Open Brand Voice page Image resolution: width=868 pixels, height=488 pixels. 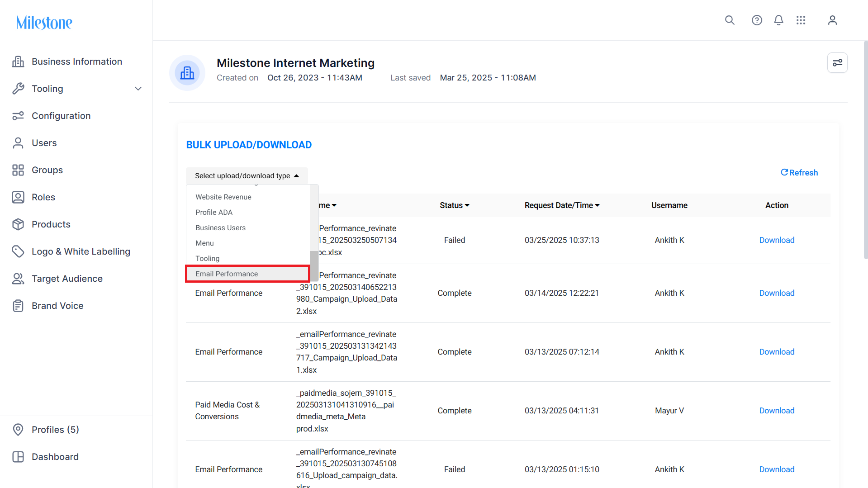pos(57,306)
